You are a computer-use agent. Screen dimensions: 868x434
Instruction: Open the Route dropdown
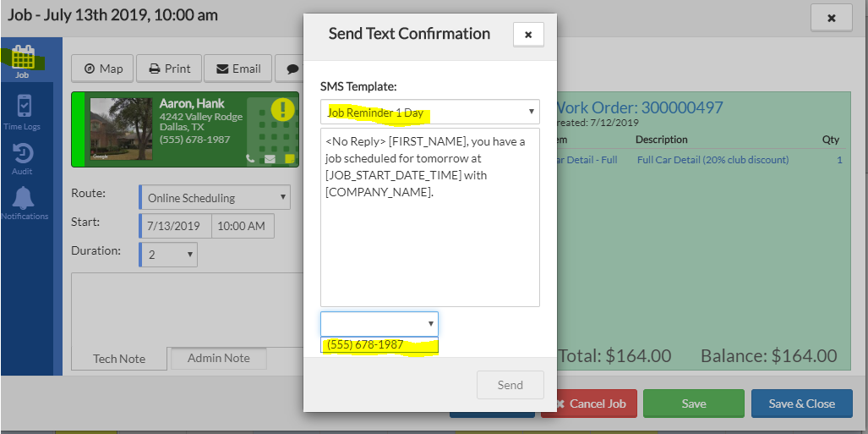point(214,198)
